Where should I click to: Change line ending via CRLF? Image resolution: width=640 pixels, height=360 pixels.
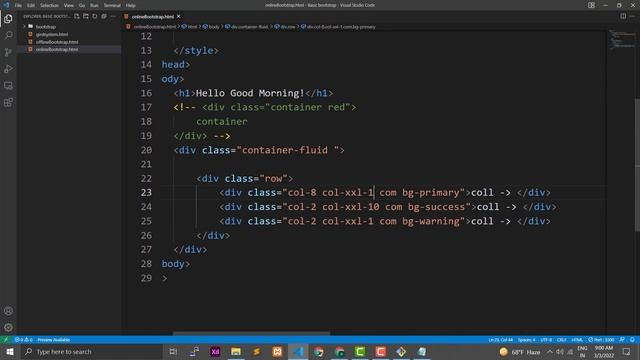click(x=562, y=340)
